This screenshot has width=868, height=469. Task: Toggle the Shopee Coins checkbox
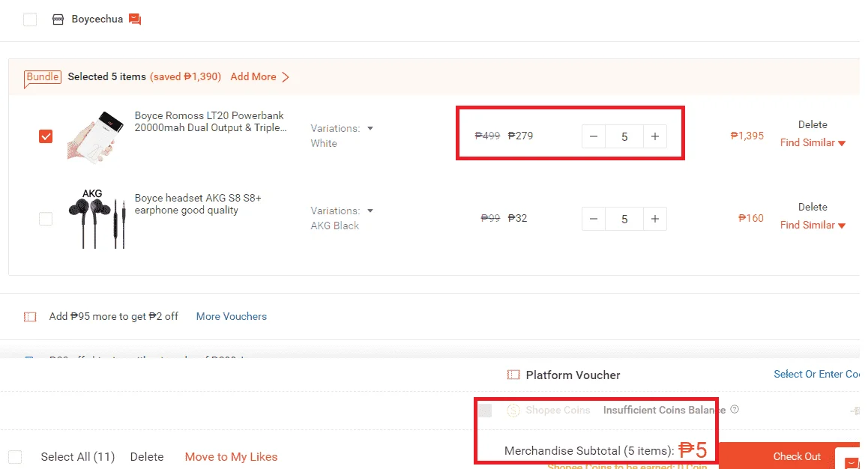pos(486,411)
